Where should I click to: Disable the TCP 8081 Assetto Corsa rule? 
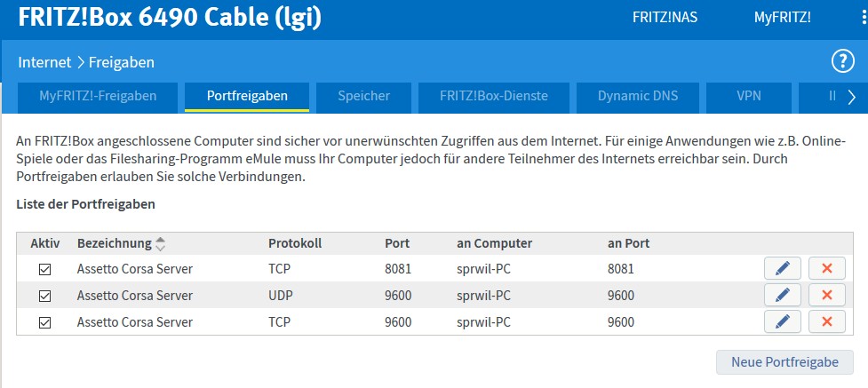point(44,269)
